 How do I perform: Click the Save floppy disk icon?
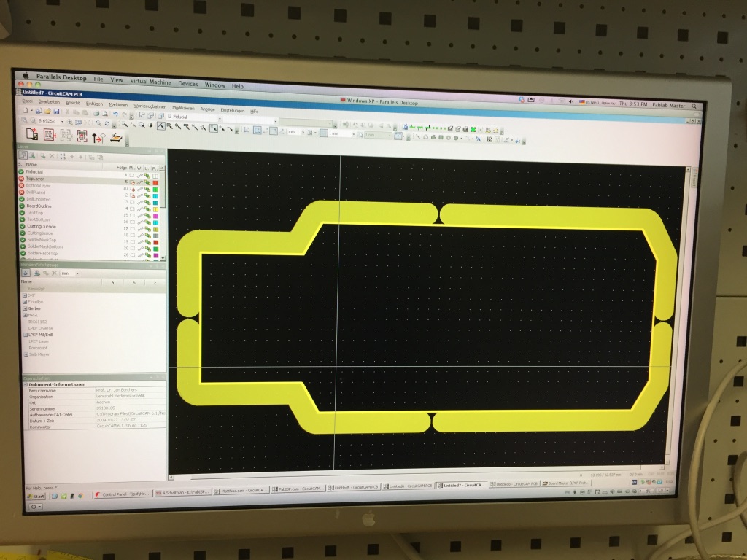tap(56, 112)
